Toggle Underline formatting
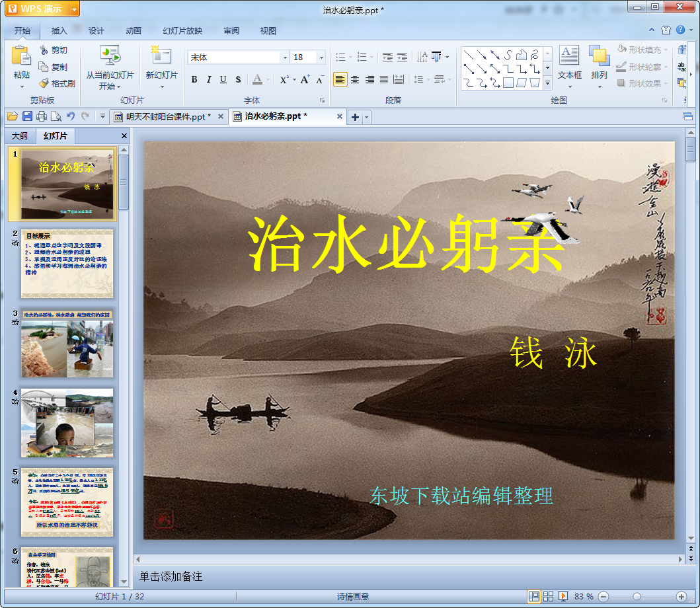Image resolution: width=700 pixels, height=608 pixels. 223,79
